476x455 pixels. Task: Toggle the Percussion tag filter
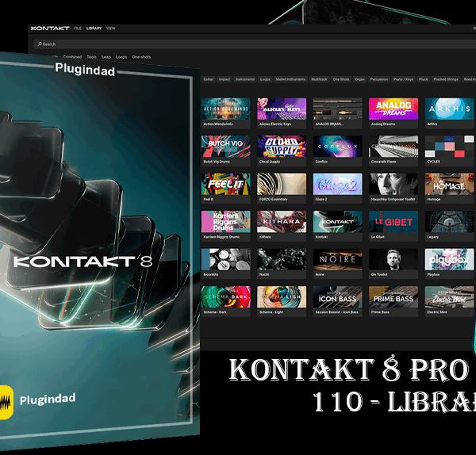379,79
